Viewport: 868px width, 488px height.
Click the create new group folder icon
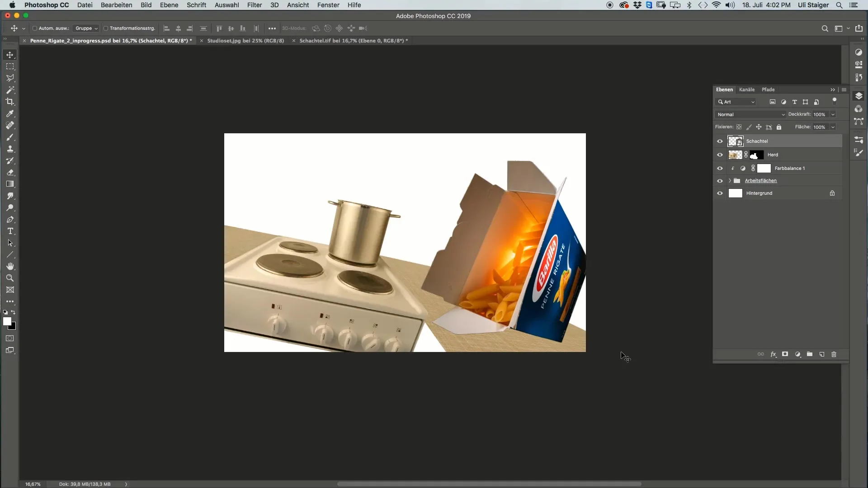click(x=810, y=354)
